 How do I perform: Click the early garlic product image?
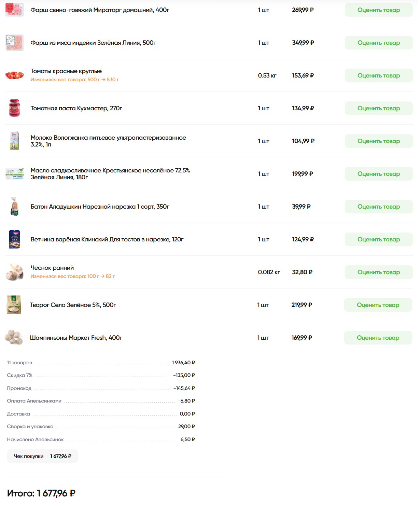tap(14, 272)
